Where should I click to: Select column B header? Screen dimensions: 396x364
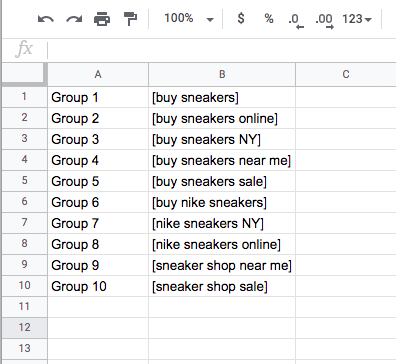[x=222, y=74]
